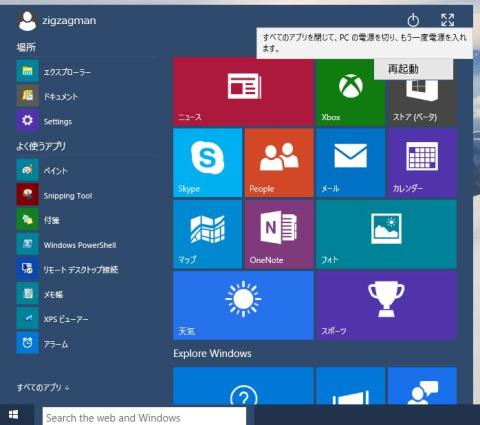Open the Skype tile

point(207,163)
